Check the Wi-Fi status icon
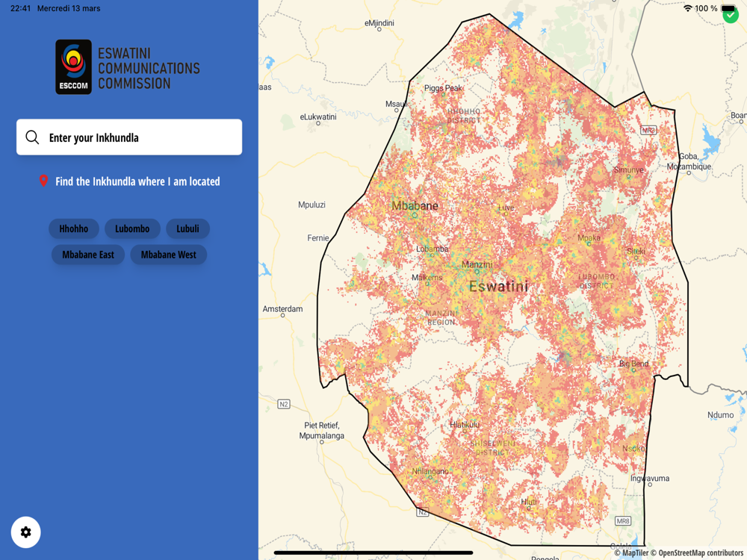Screen dimensions: 747x560 (x=687, y=8)
